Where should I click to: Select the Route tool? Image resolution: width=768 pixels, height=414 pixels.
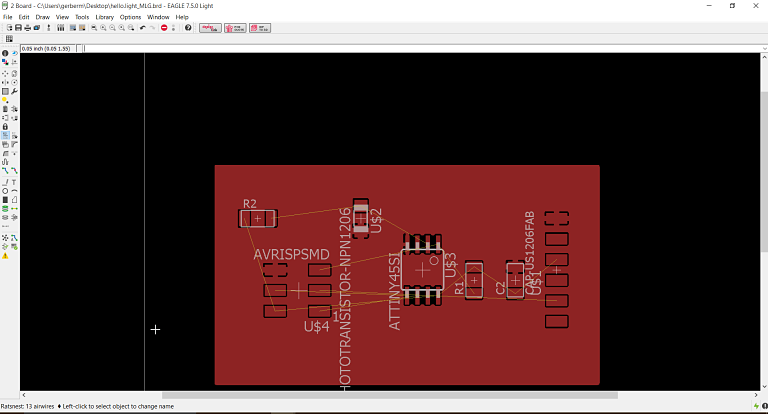coord(5,170)
